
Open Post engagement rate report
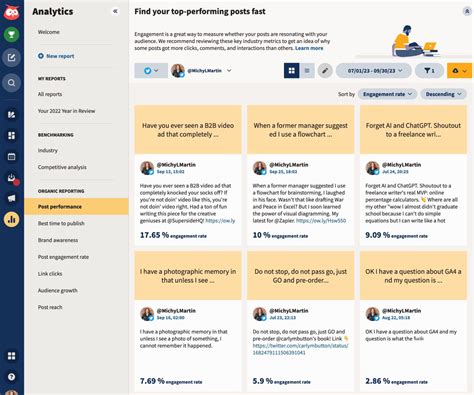(x=63, y=257)
